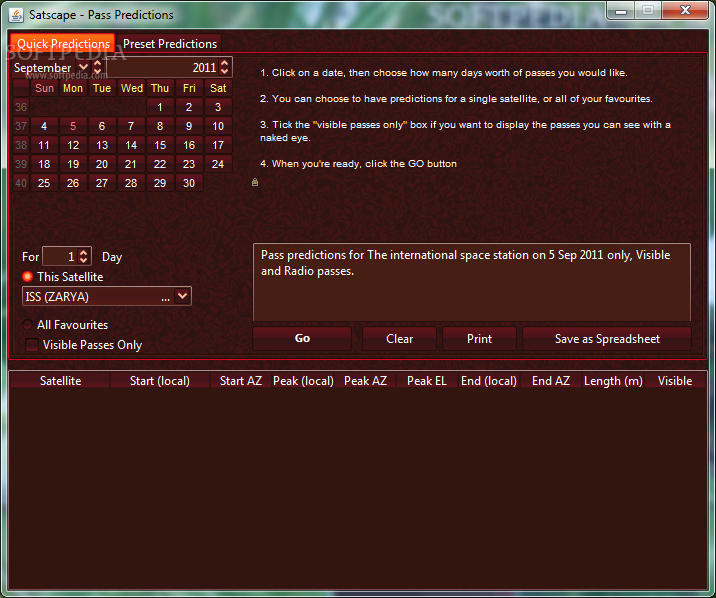Image resolution: width=716 pixels, height=598 pixels.
Task: Pick September 10 in the calendar
Action: coord(218,126)
